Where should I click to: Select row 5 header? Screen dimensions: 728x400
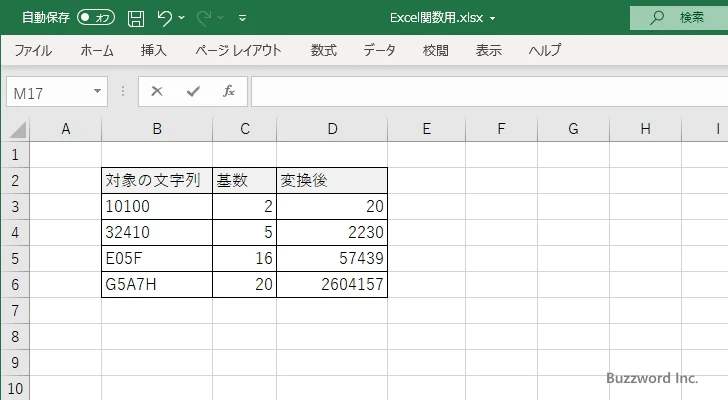(x=15, y=258)
